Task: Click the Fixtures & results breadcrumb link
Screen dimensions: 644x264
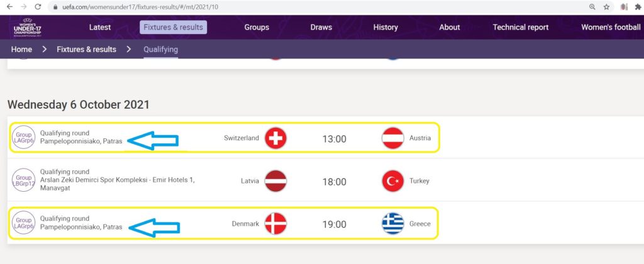Action: tap(86, 50)
